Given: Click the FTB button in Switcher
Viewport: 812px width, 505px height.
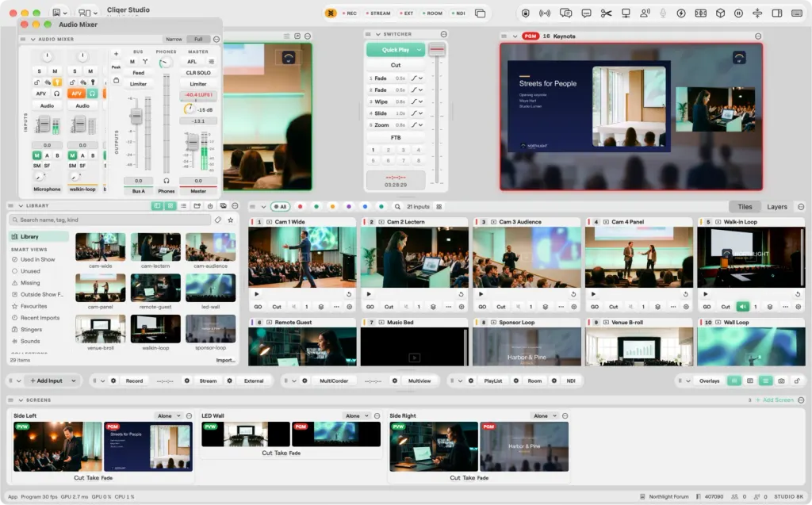Looking at the screenshot, I should click(x=396, y=138).
